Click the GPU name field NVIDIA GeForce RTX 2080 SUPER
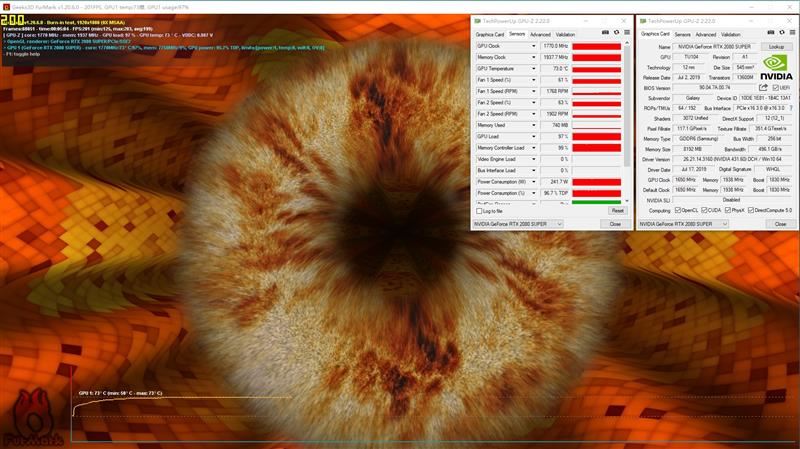The width and height of the screenshot is (800, 449). tap(714, 46)
